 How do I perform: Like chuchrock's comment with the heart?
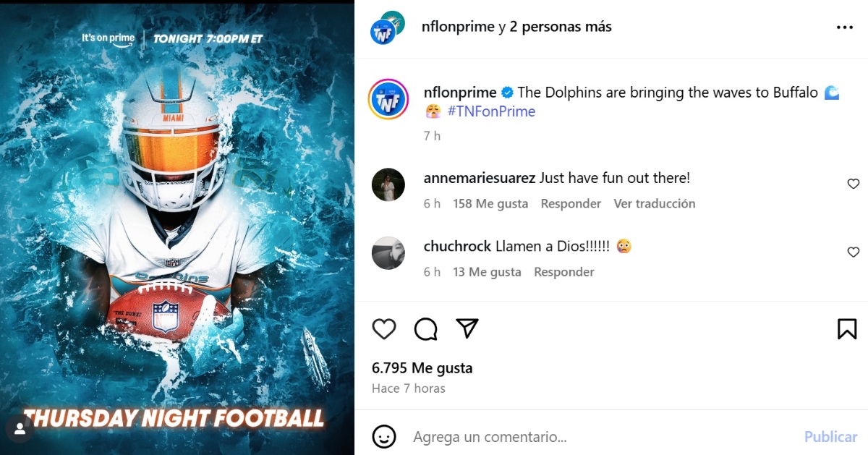854,252
